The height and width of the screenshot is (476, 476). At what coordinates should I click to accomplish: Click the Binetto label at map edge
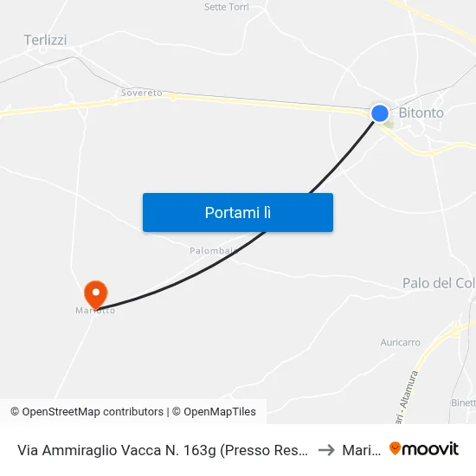coord(463,402)
